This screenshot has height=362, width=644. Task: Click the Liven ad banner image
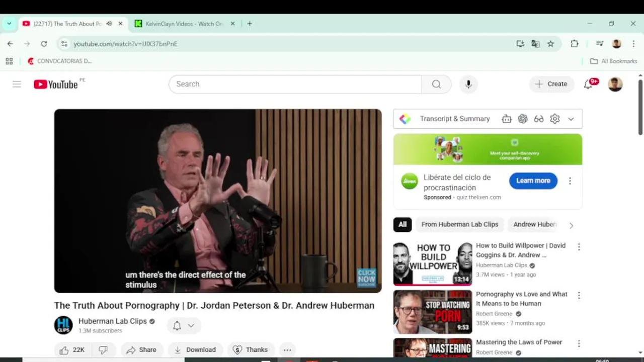[x=488, y=149]
